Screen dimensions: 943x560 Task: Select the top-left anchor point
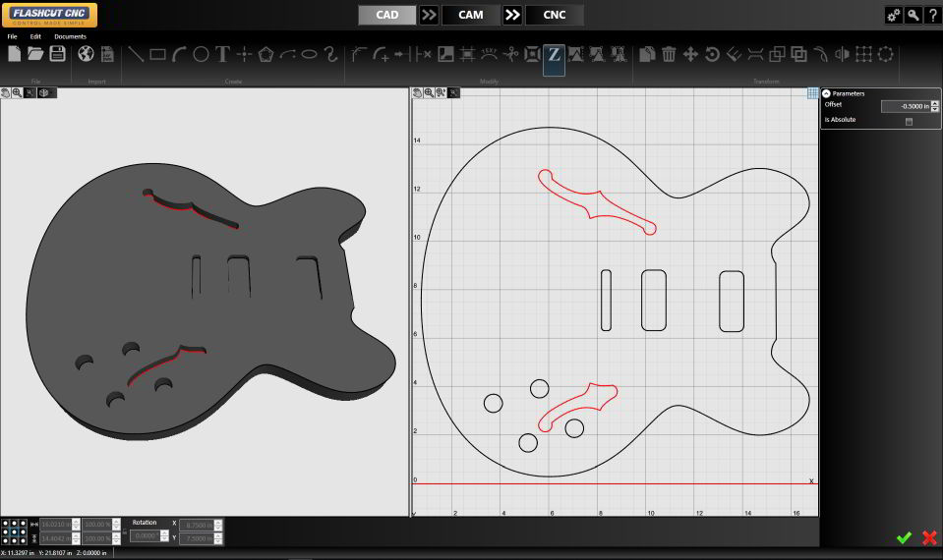(6, 524)
